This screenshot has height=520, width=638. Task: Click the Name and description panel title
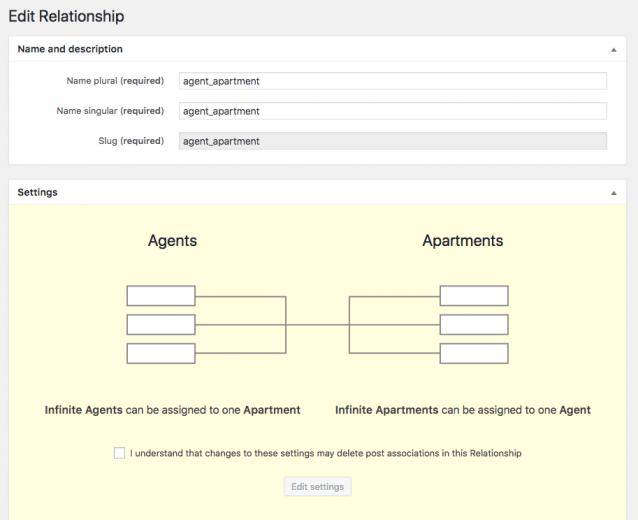pos(70,49)
